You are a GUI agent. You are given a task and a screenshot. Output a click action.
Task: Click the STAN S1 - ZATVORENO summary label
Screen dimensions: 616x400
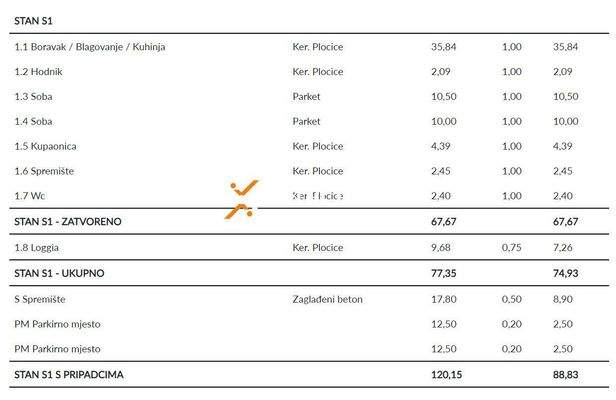click(68, 222)
